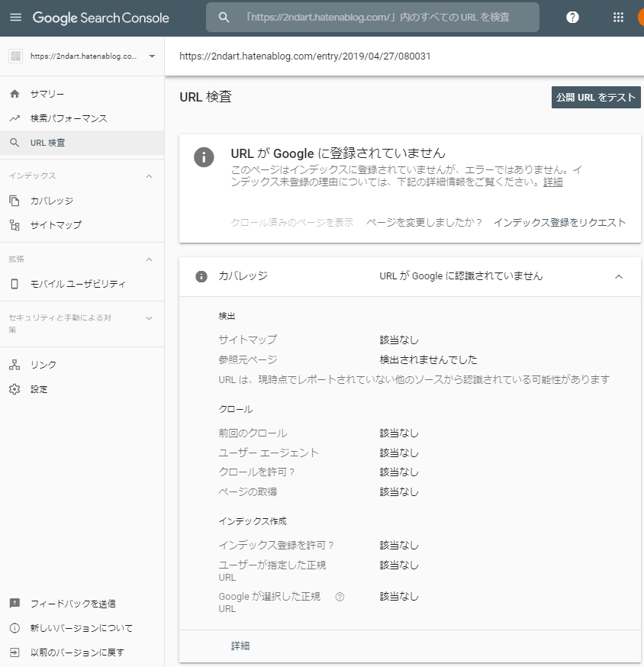644x667 pixels.
Task: Click the インデックス登録をリクエスト link
Action: pyautogui.click(x=561, y=223)
